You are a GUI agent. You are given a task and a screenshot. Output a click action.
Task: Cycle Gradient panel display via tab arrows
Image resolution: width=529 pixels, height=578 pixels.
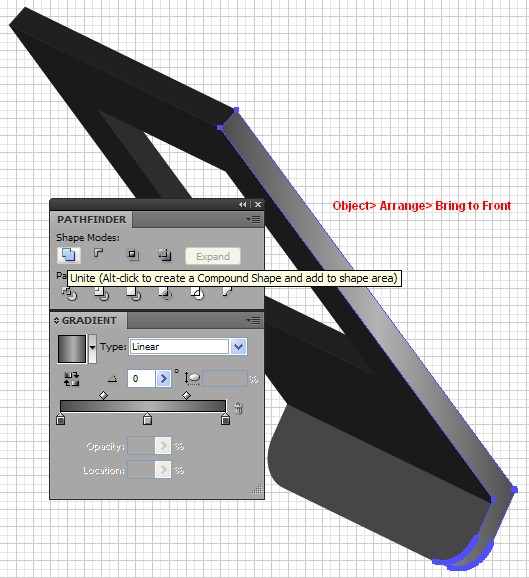click(56, 320)
